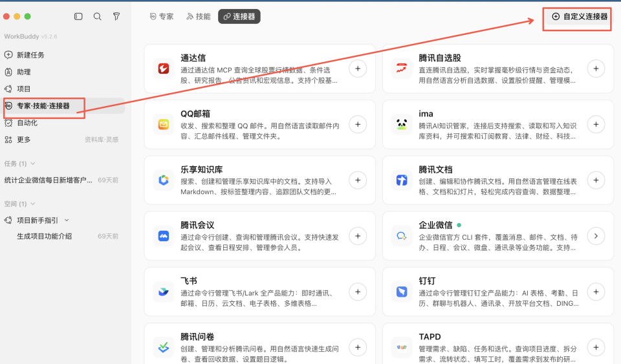This screenshot has height=364, width=621.
Task: Add the 钉钉 connector with its plus button
Action: pyautogui.click(x=596, y=292)
